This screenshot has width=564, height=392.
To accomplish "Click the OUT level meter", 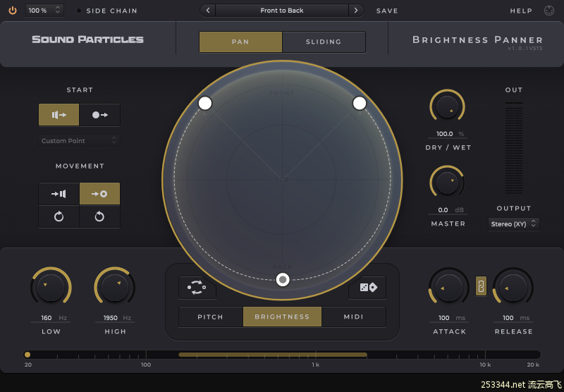I will click(x=514, y=148).
